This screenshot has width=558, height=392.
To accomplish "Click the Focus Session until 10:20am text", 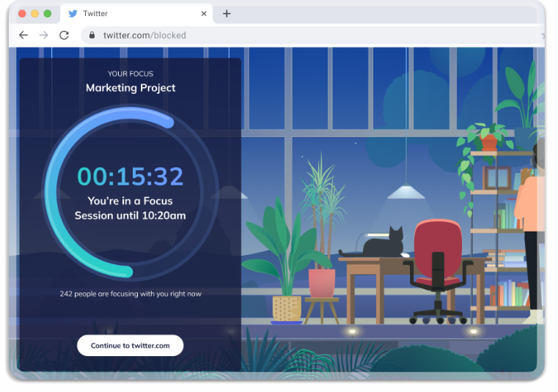I will coord(131,208).
